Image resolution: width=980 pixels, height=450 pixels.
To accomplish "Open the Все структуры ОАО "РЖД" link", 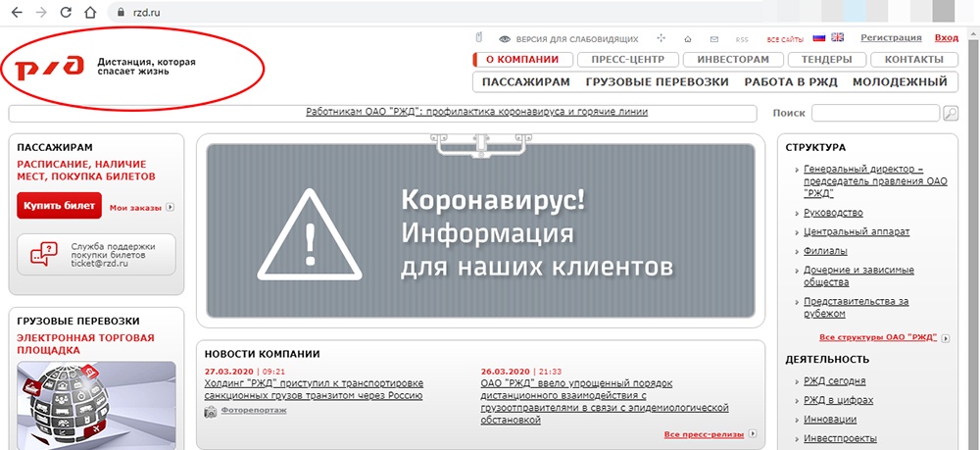I will 878,337.
